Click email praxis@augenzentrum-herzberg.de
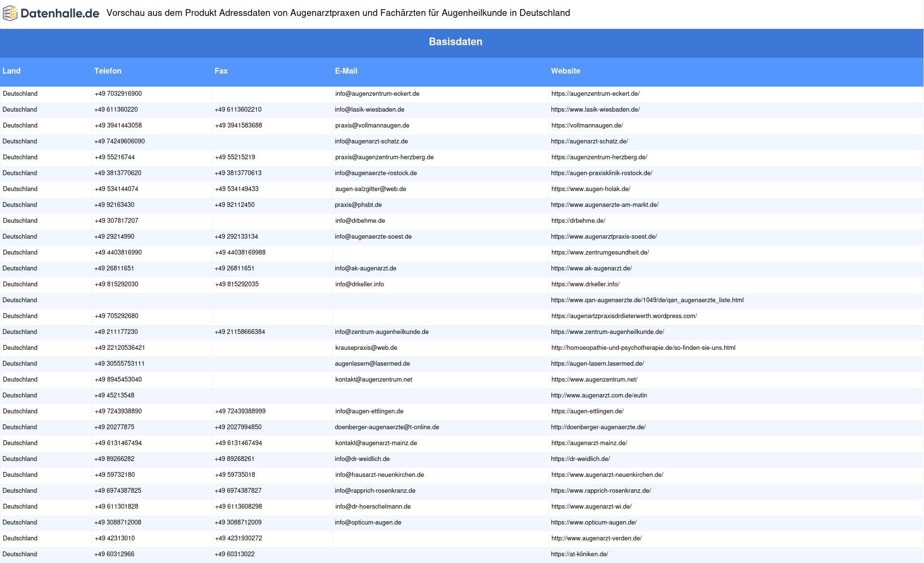Image resolution: width=924 pixels, height=563 pixels. [x=385, y=157]
